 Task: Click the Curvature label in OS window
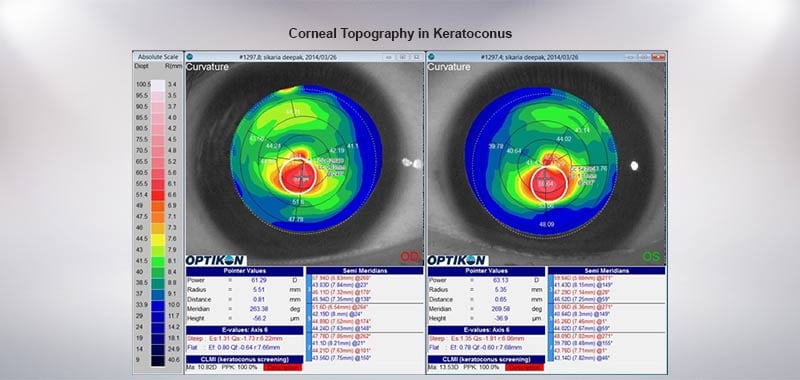point(449,67)
